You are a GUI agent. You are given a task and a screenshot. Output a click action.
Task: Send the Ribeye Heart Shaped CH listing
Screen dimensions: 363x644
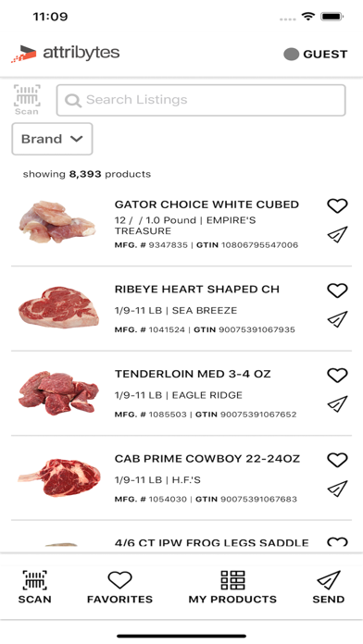click(x=337, y=319)
